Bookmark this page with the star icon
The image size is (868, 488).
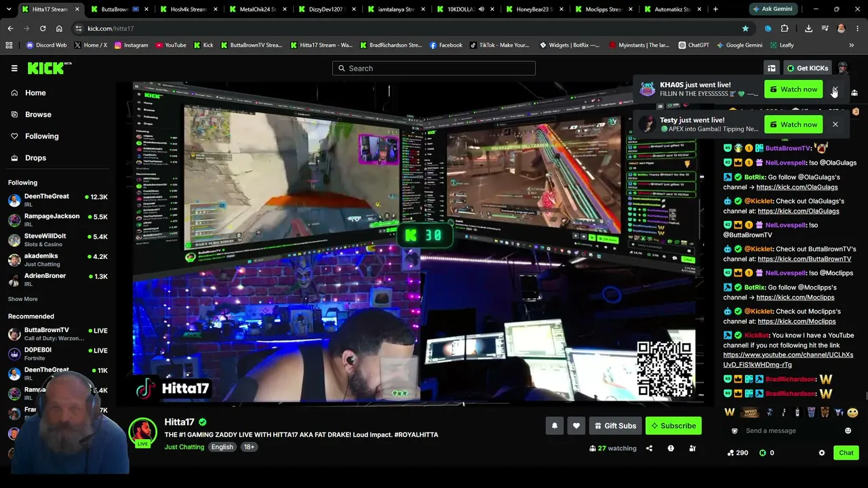click(745, 28)
